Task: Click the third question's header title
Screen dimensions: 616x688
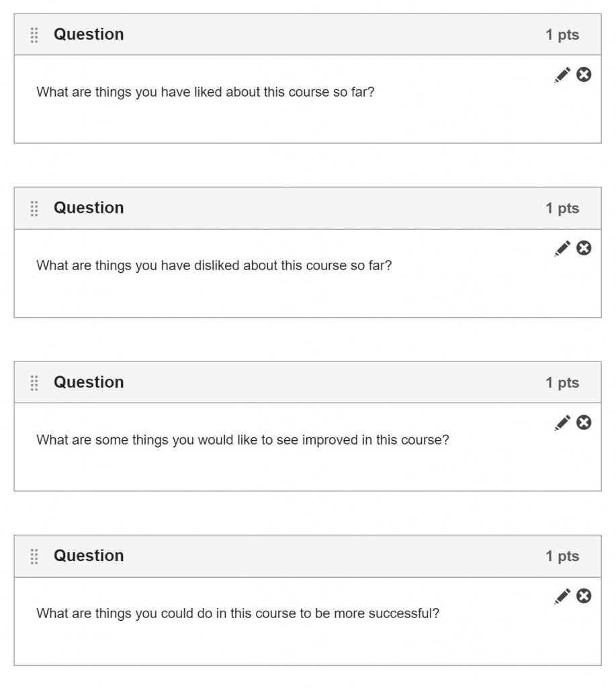Action: [89, 382]
